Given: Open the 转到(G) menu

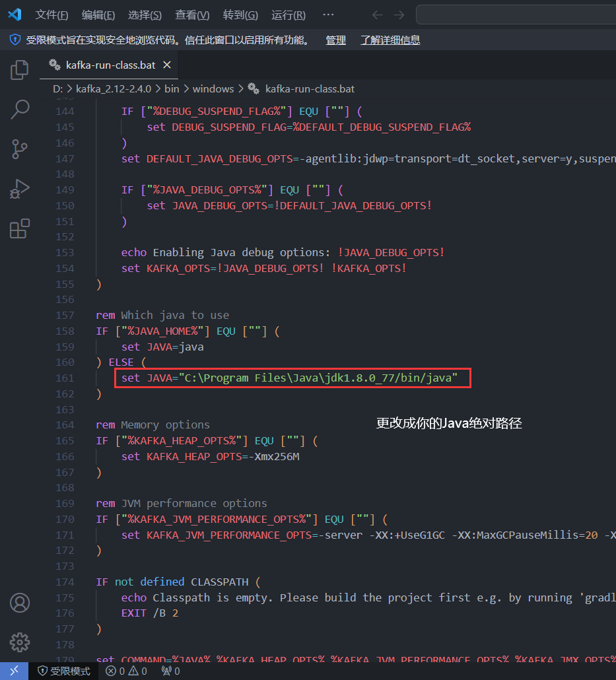Looking at the screenshot, I should [240, 15].
